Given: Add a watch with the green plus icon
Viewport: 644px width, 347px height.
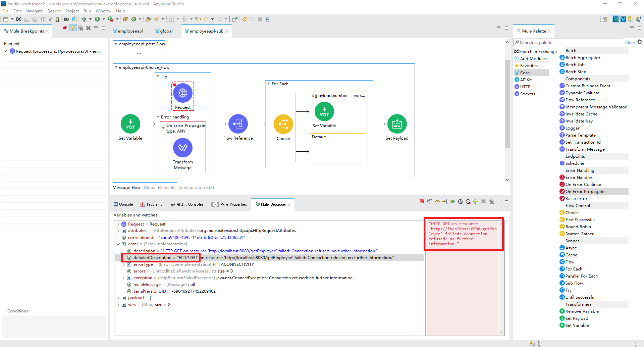Looking at the screenshot, I should [475, 201].
